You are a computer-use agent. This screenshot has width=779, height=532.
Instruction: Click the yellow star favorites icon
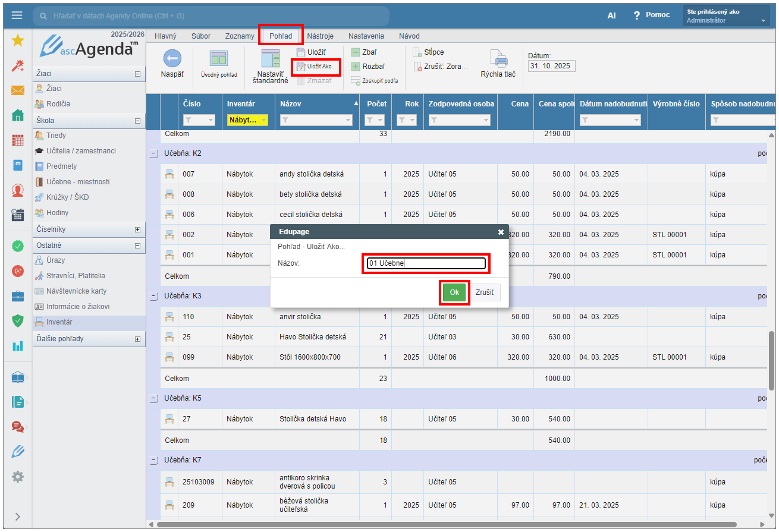[x=18, y=40]
